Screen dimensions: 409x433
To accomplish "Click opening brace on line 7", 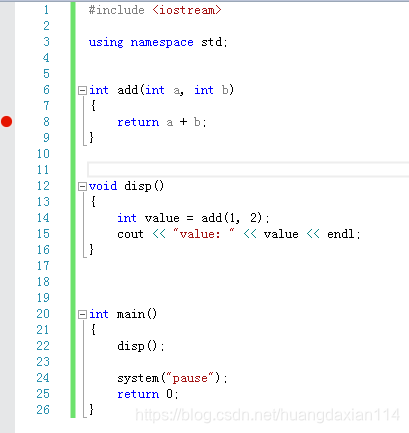I will pyautogui.click(x=93, y=106).
